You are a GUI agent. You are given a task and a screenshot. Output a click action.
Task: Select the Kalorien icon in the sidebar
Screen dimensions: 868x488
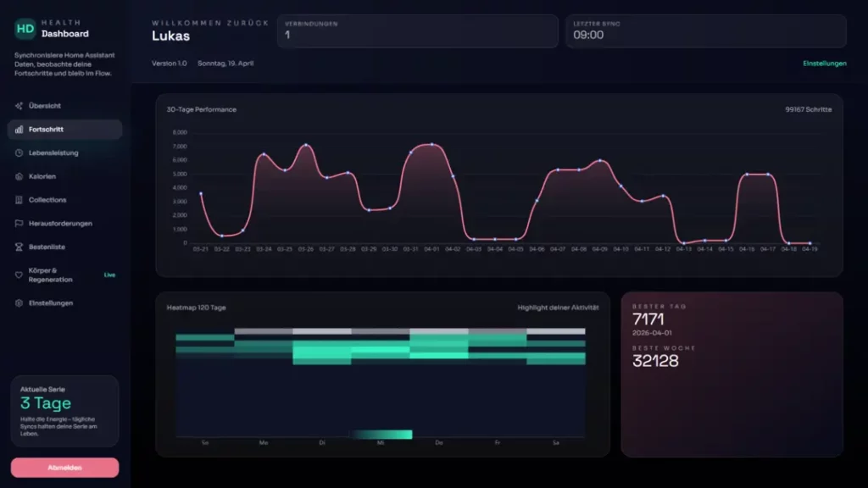19,176
